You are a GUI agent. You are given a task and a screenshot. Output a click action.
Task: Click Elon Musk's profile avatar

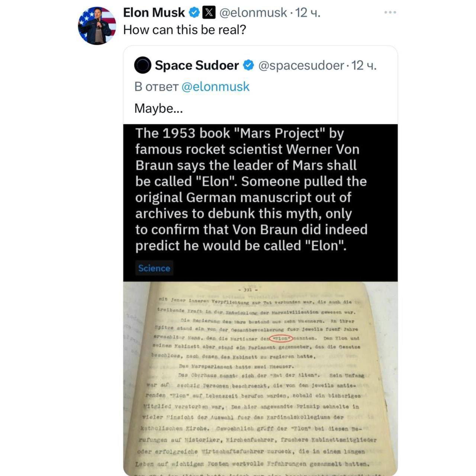point(97,26)
